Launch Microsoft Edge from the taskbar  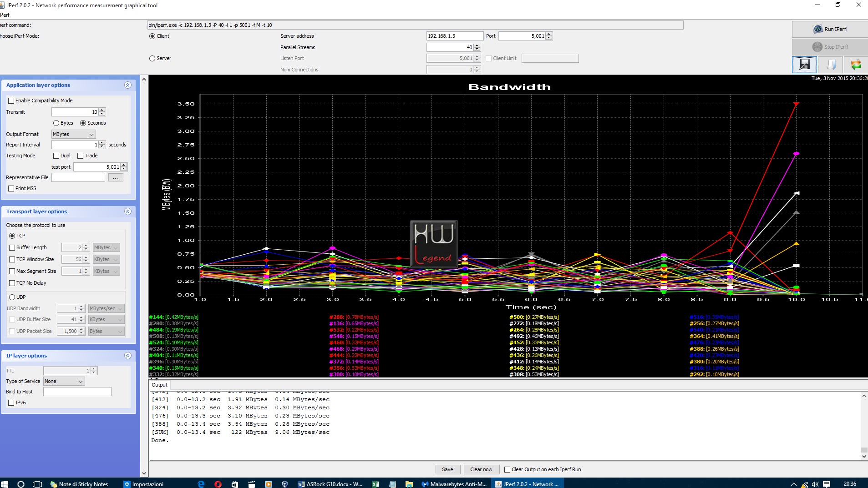tap(201, 484)
